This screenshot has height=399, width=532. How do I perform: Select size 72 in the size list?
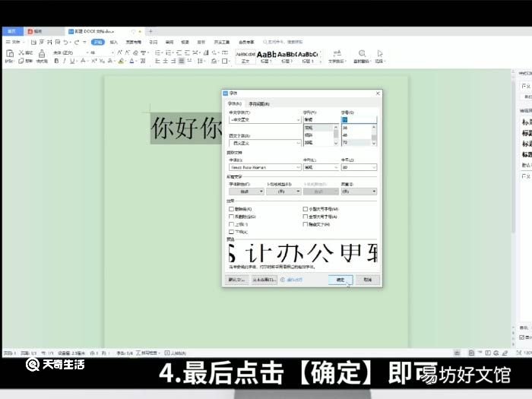(x=356, y=143)
